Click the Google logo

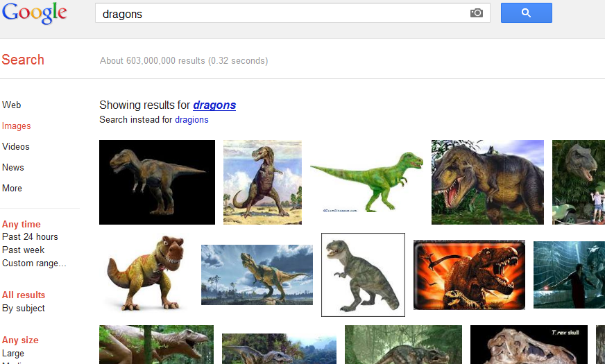[34, 13]
